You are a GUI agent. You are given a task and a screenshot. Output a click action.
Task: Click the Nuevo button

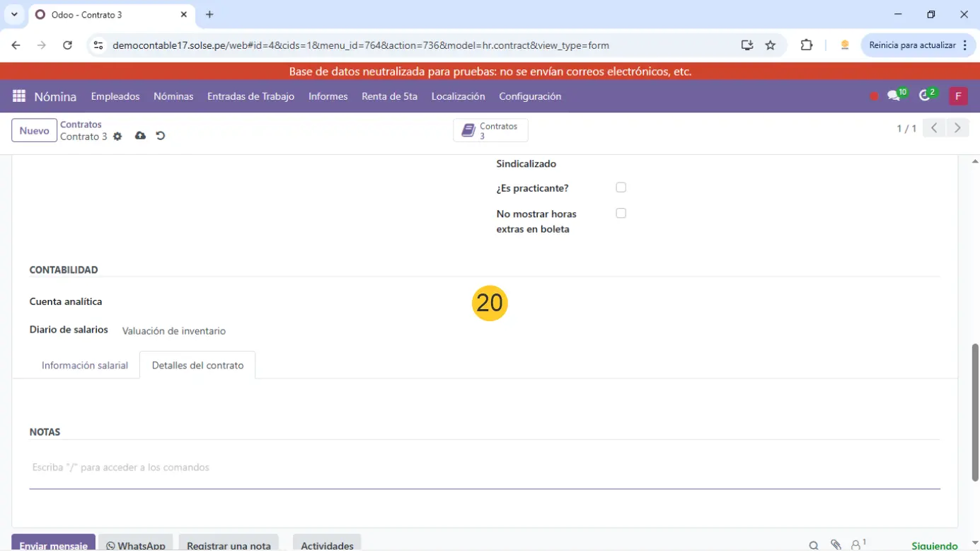click(x=34, y=131)
